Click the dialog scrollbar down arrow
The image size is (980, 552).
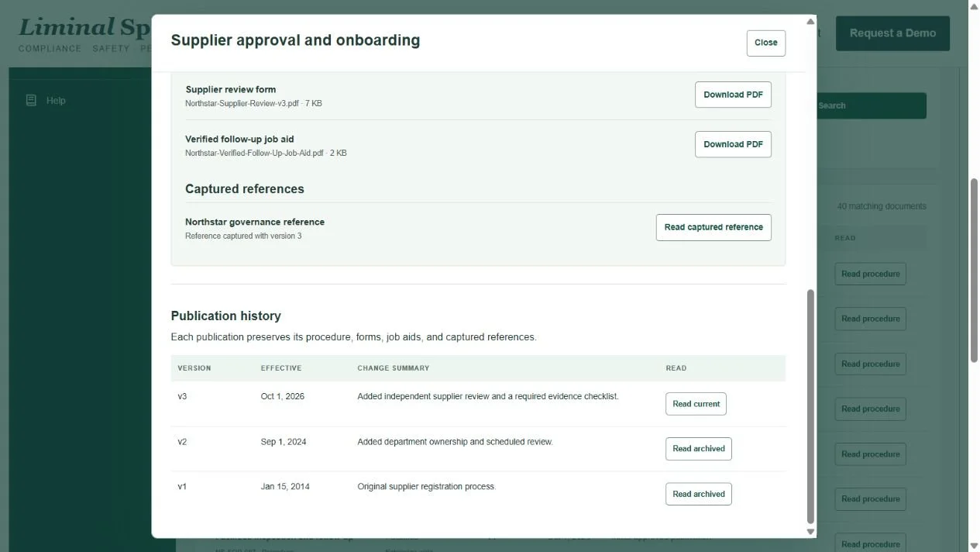[x=810, y=532]
